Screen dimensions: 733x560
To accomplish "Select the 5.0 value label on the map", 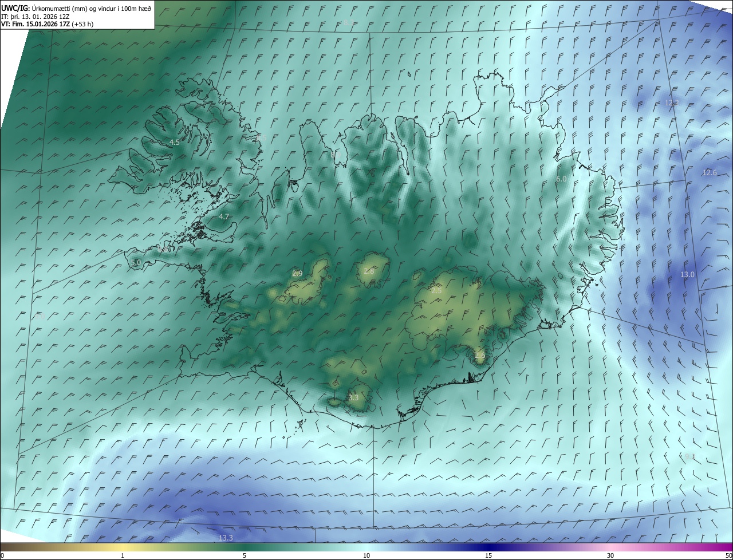I will pyautogui.click(x=136, y=263).
